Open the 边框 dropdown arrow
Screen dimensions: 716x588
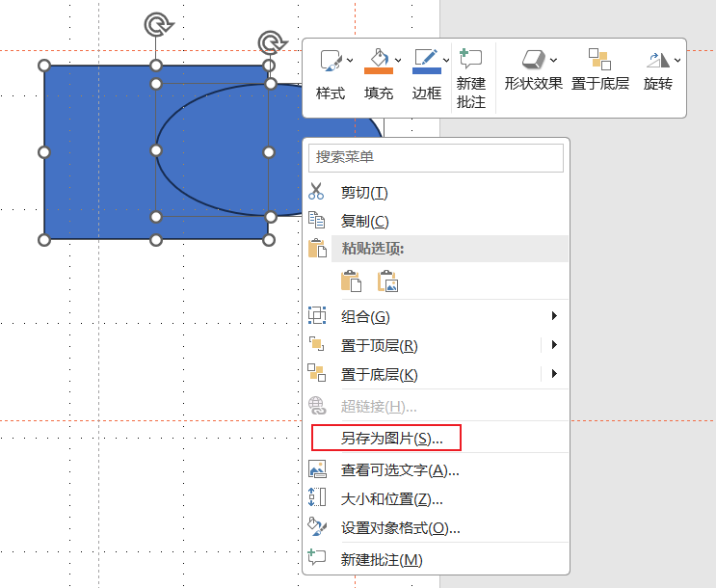click(x=446, y=60)
